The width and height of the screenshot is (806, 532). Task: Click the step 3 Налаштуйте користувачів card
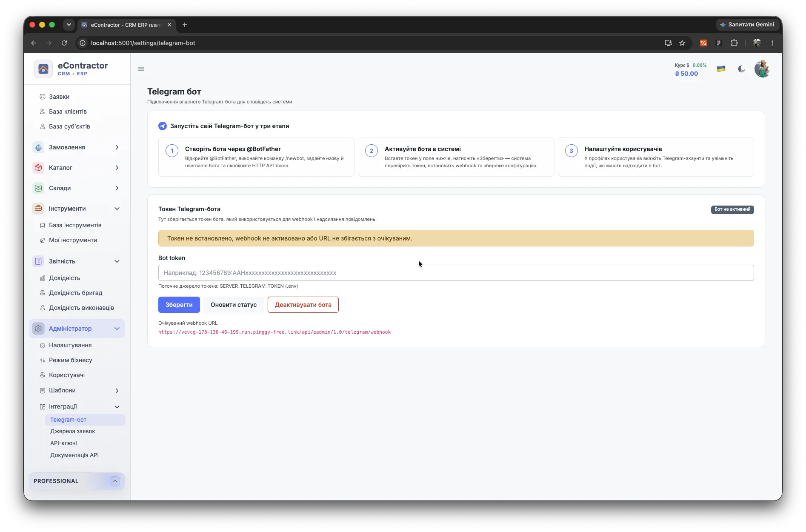656,157
